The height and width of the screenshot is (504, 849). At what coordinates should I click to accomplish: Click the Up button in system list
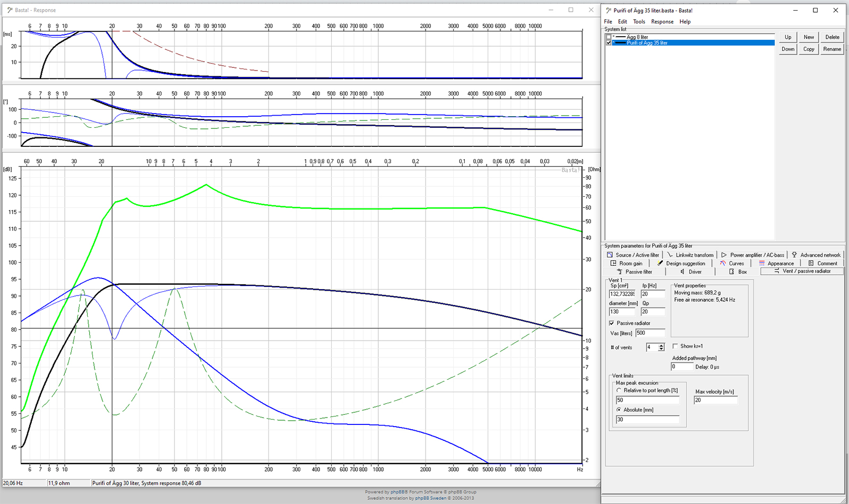[x=788, y=37]
